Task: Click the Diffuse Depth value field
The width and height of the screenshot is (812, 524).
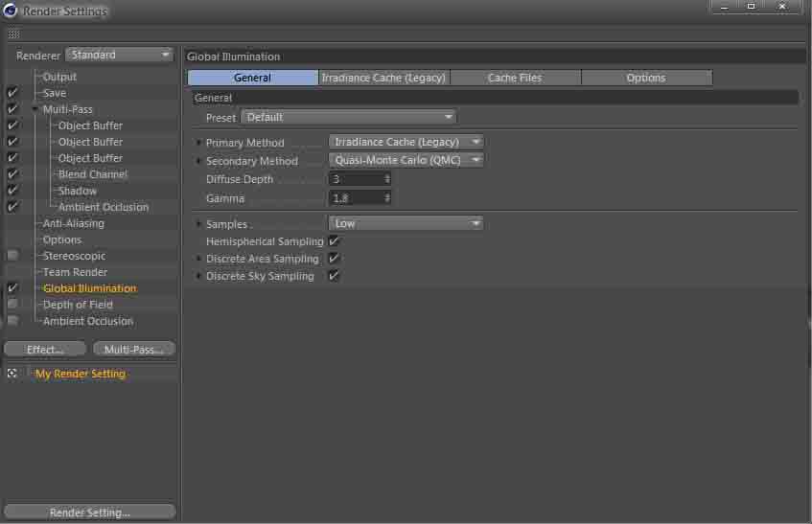Action: (x=357, y=179)
